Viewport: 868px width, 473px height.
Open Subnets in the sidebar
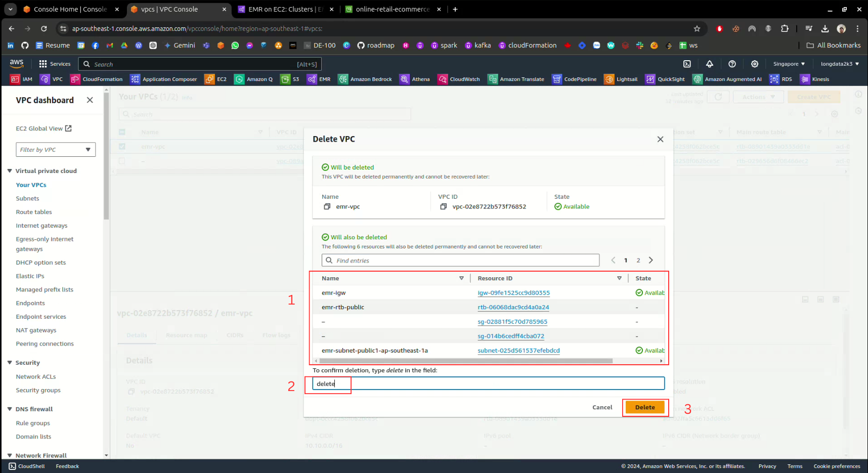27,198
